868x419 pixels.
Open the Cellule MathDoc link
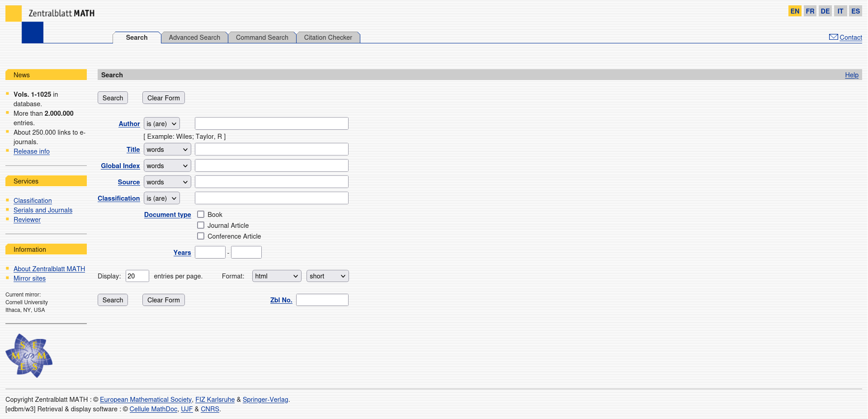(153, 409)
